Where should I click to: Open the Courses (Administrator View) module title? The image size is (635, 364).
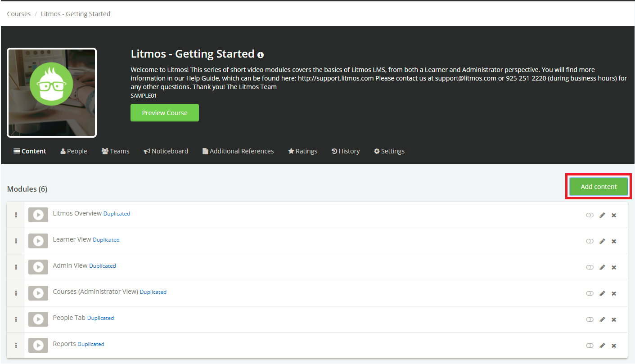[x=95, y=292]
